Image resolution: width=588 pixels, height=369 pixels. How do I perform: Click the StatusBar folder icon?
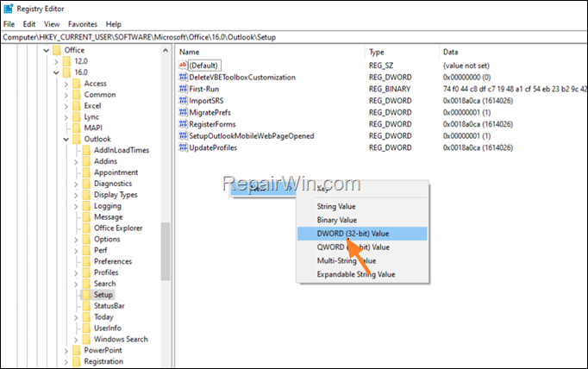86,306
